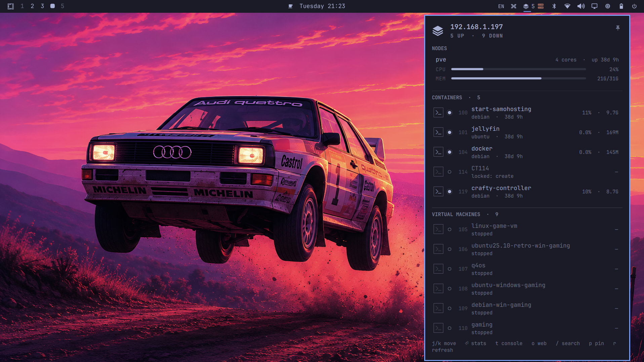
Task: Click the layers widget icon in top bar
Action: [x=526, y=6]
